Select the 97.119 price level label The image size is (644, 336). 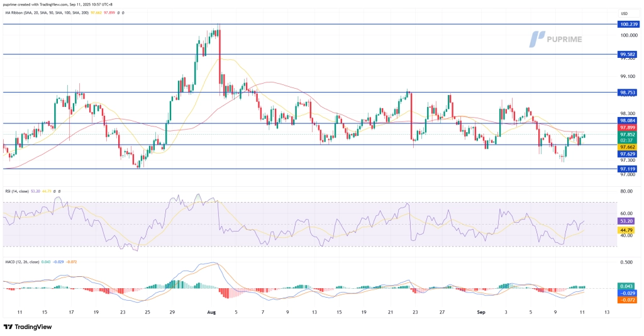(x=628, y=169)
